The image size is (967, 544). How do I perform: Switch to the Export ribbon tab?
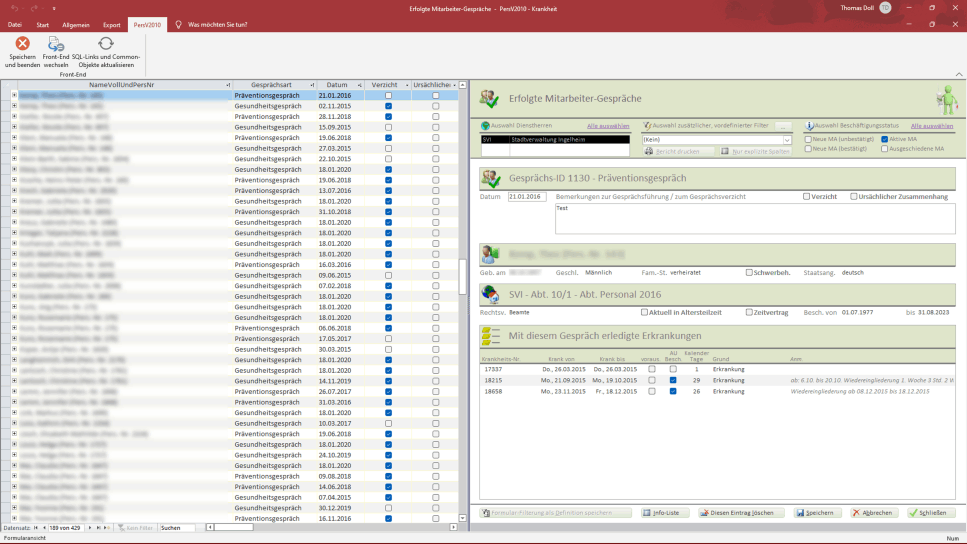click(111, 23)
